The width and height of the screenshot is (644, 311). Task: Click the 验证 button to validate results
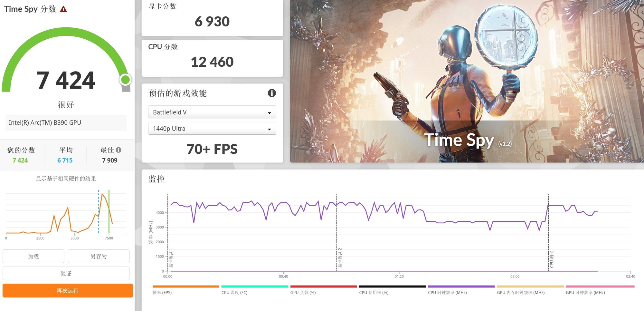coord(66,273)
